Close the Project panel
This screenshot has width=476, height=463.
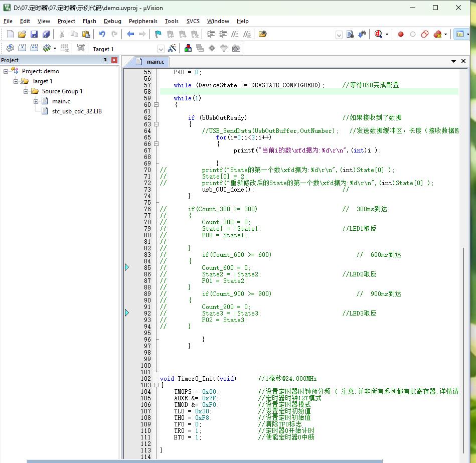(x=114, y=60)
